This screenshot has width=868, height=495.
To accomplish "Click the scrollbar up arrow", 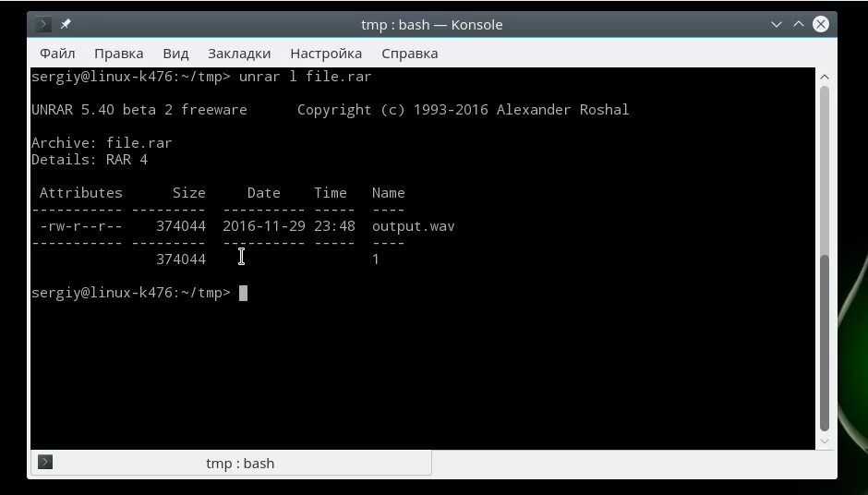I will (825, 77).
